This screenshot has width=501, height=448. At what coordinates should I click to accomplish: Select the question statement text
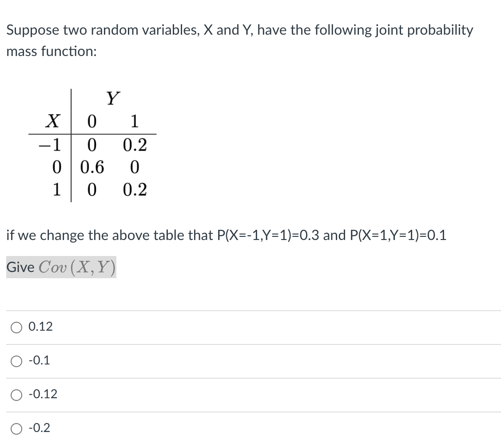point(240,40)
